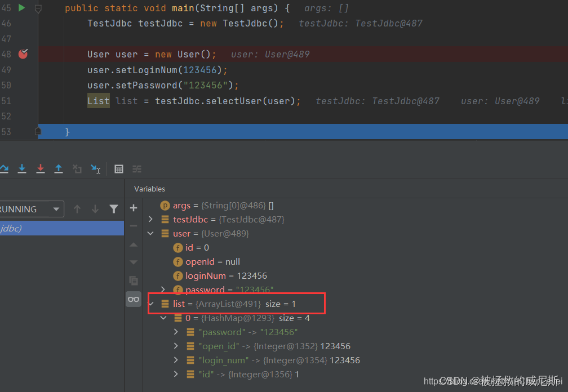Click line number 47 in the gutter
This screenshot has height=392, width=568.
pos(6,39)
